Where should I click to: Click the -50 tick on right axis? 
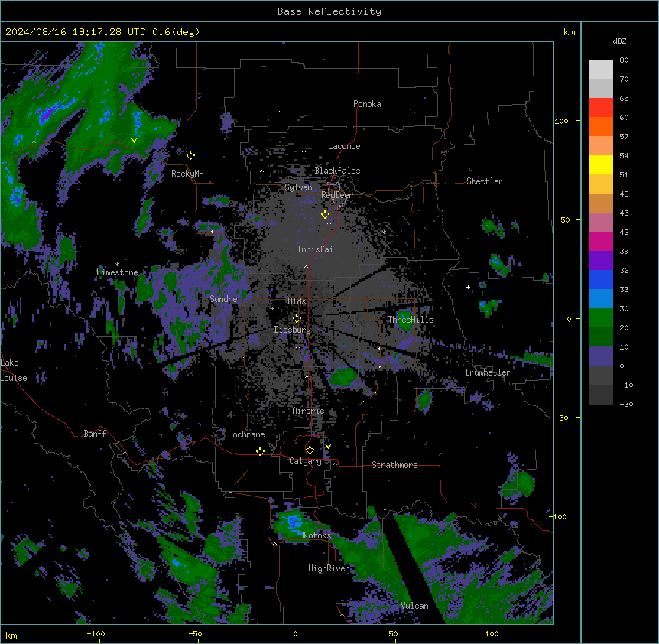point(561,418)
